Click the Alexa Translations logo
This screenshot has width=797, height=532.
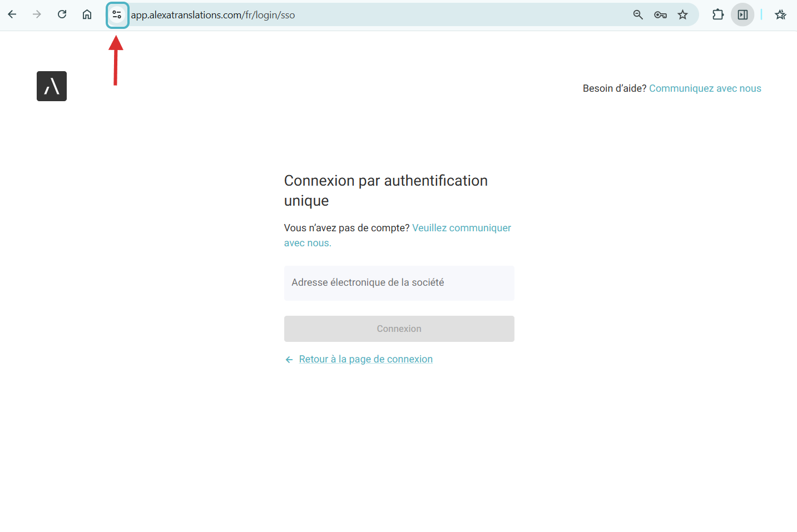52,86
